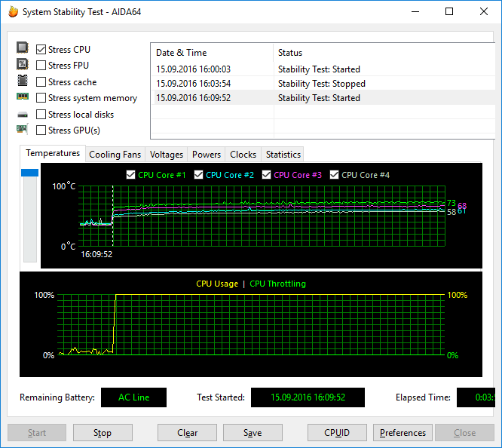This screenshot has width=502, height=448.
Task: Minimize the System Stability Test window
Action: click(x=415, y=11)
